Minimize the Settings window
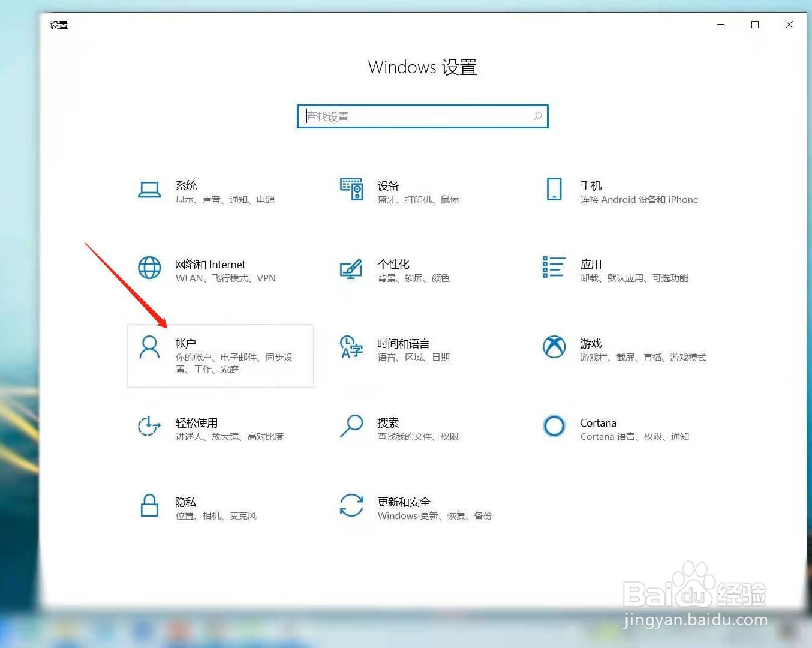 click(720, 25)
